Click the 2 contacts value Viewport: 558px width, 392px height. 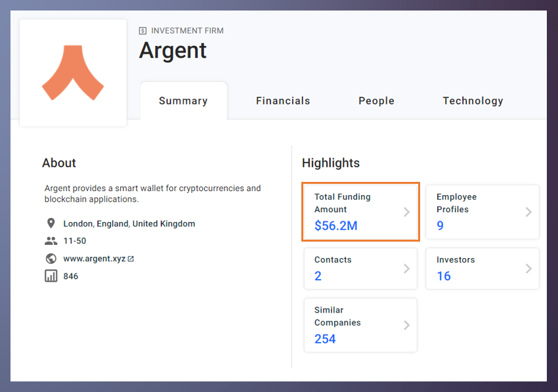coord(318,276)
